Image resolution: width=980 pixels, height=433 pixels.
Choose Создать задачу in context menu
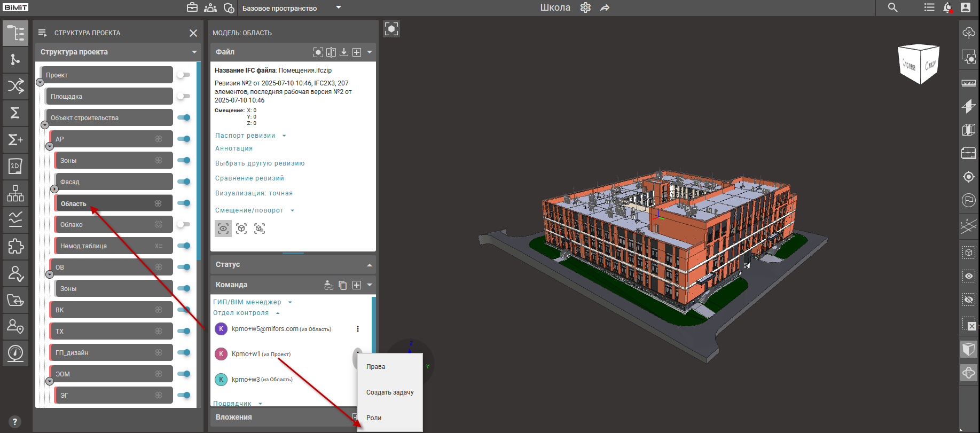390,392
